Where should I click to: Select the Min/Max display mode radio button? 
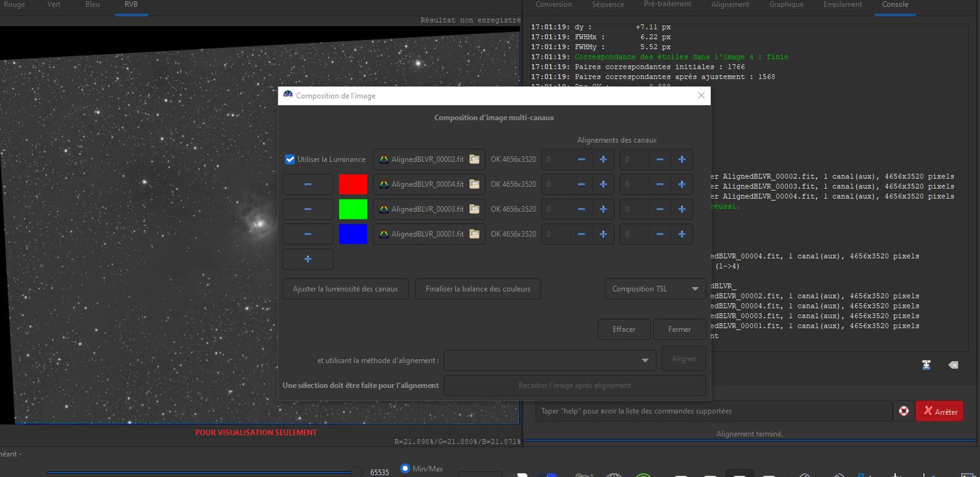click(x=405, y=469)
